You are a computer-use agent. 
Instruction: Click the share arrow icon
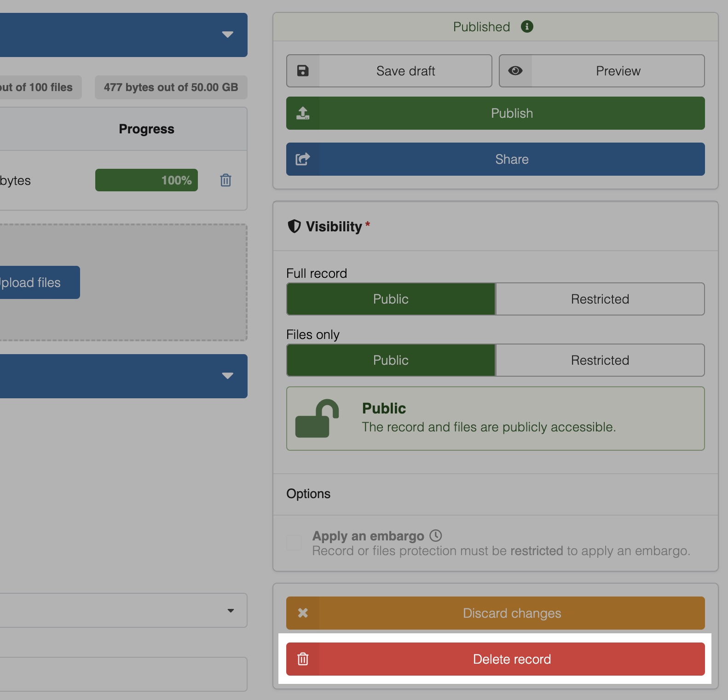(x=303, y=159)
